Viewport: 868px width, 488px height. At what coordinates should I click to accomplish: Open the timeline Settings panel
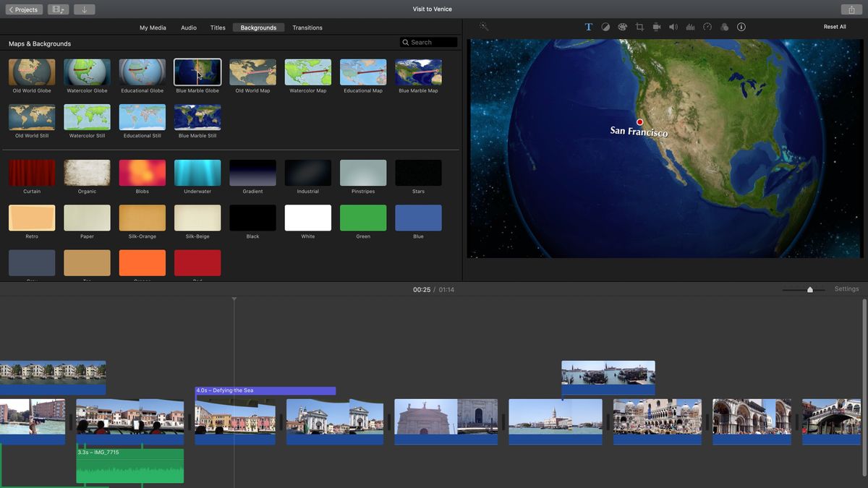pos(846,288)
